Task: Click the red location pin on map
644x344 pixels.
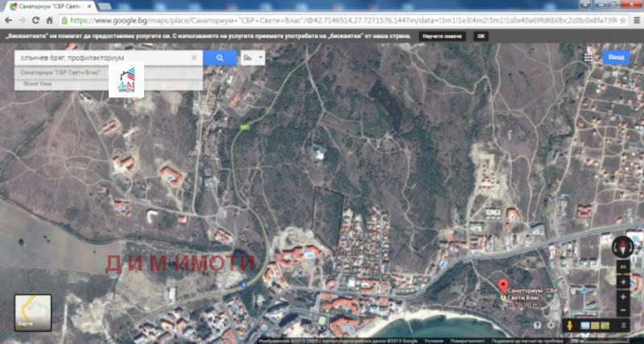Action: pos(505,286)
